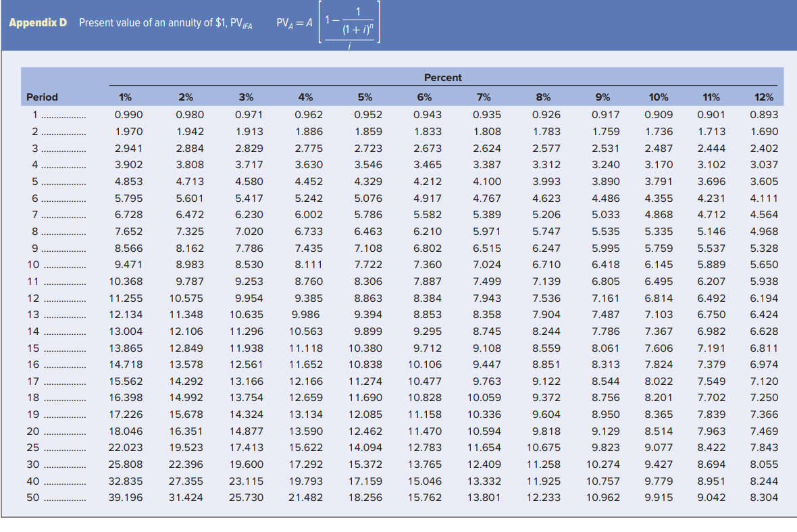Image resolution: width=797 pixels, height=532 pixels.
Task: Click the Period column heading
Action: 42,97
